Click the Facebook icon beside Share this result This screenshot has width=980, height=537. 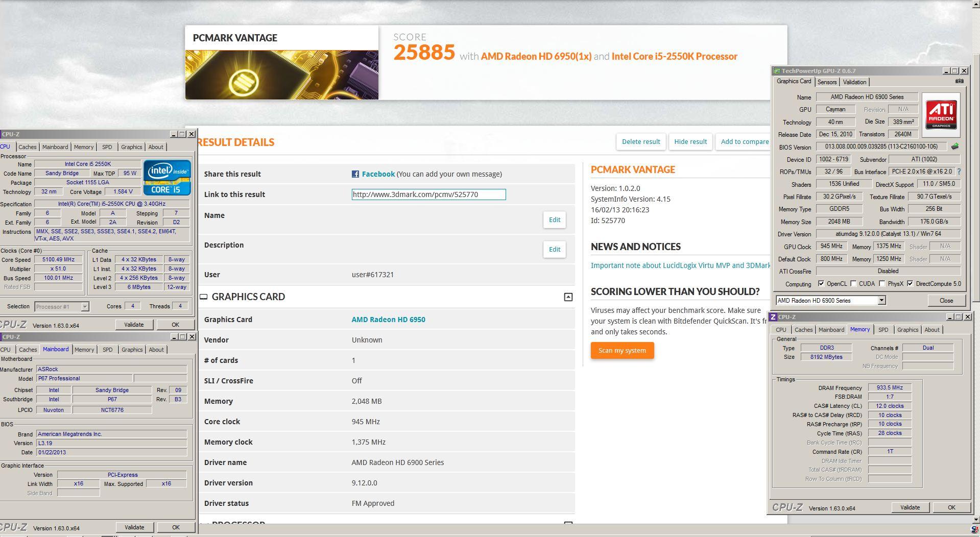point(355,174)
